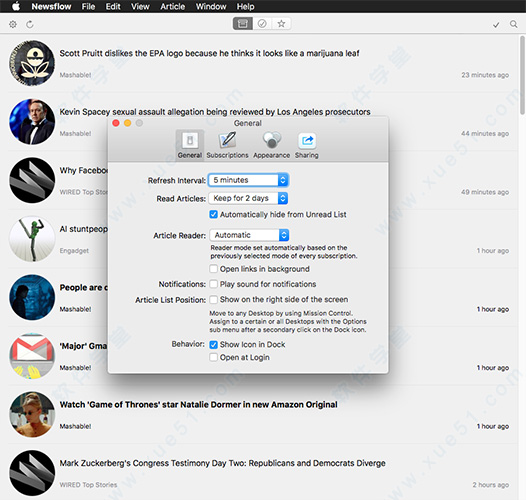526x500 pixels.
Task: Click the AI stuntpeople article thumbnail
Action: 32,239
